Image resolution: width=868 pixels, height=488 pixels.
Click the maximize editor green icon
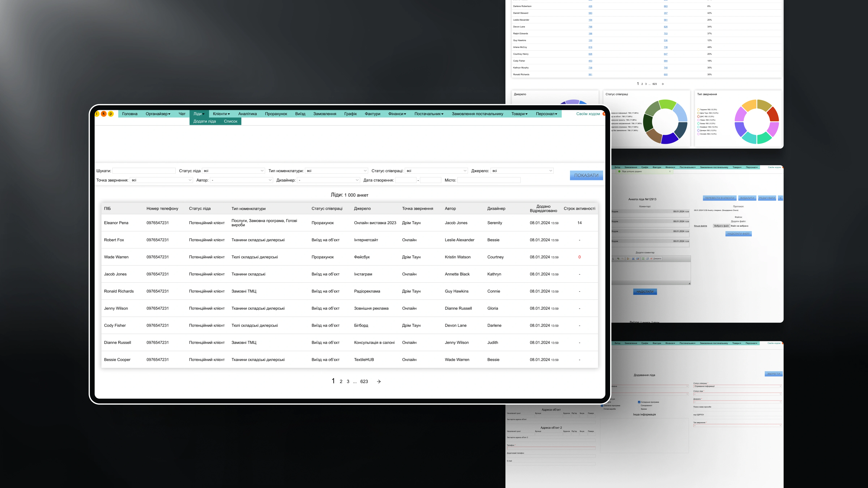pos(643,259)
